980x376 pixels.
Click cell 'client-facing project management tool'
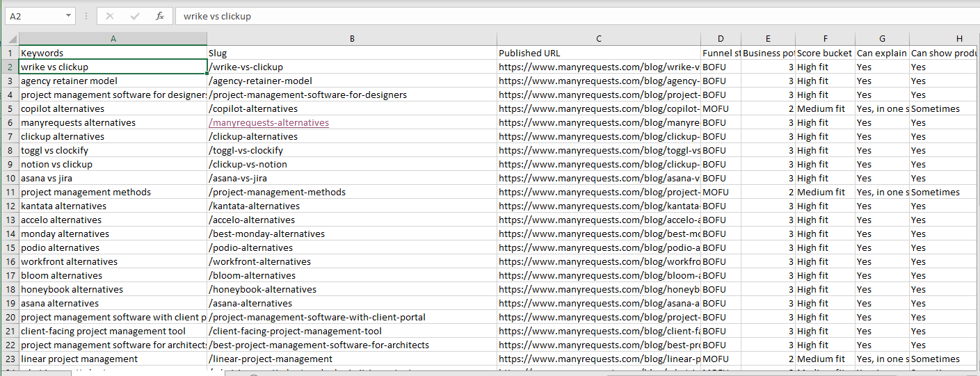[113, 331]
